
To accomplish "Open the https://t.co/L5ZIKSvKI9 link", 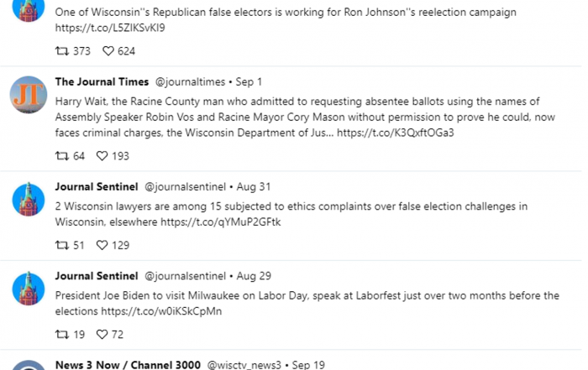I will point(110,28).
